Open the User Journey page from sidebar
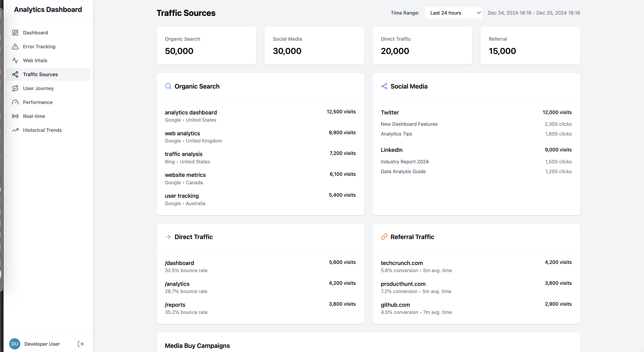644x352 pixels. tap(38, 88)
